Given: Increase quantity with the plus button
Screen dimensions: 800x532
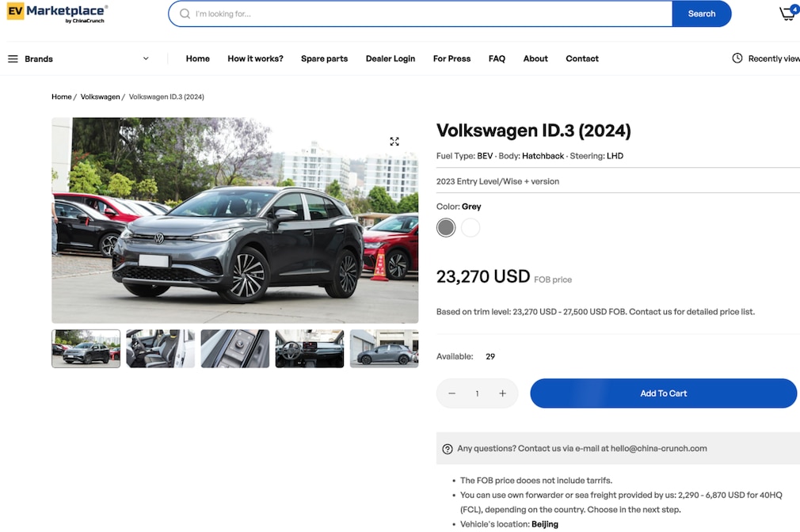Looking at the screenshot, I should click(502, 393).
